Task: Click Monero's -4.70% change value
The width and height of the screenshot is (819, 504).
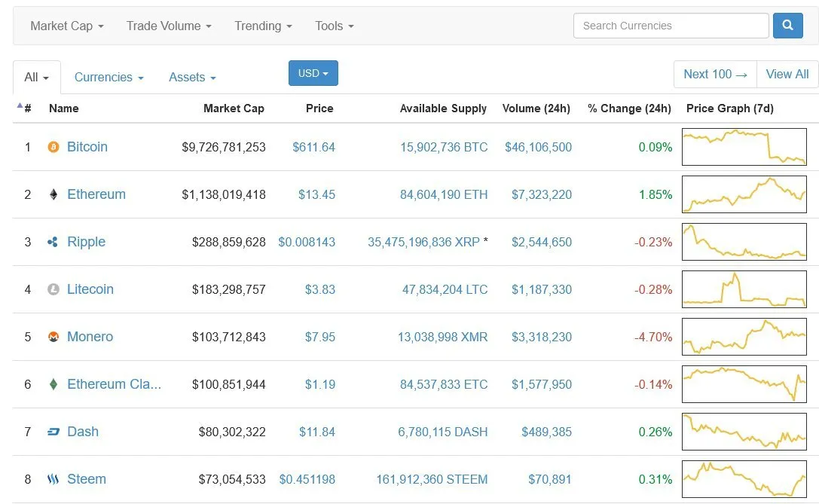Action: pos(653,338)
